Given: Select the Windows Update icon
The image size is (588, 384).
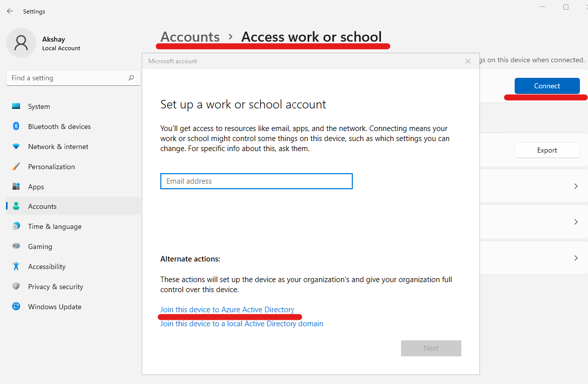Looking at the screenshot, I should pos(16,307).
